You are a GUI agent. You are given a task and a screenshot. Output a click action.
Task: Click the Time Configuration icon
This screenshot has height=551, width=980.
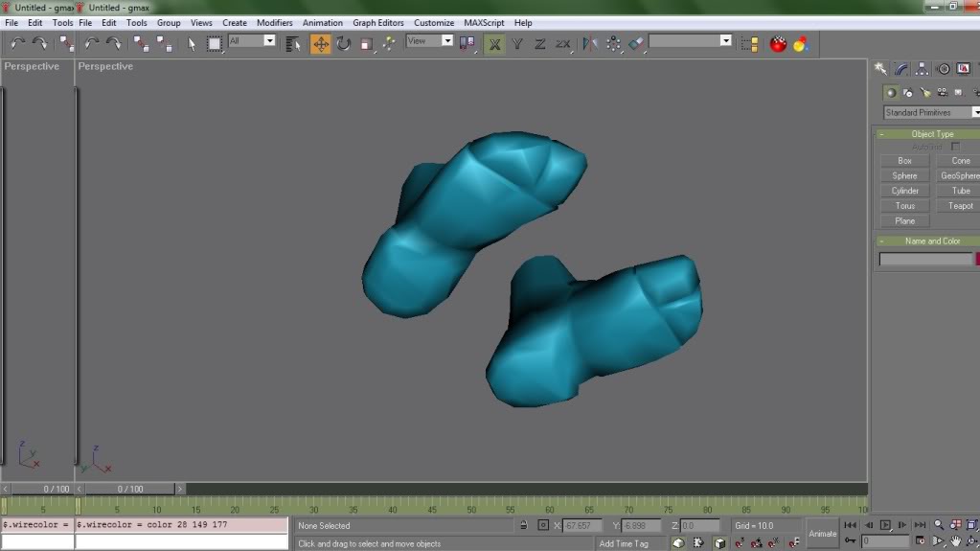(x=920, y=541)
